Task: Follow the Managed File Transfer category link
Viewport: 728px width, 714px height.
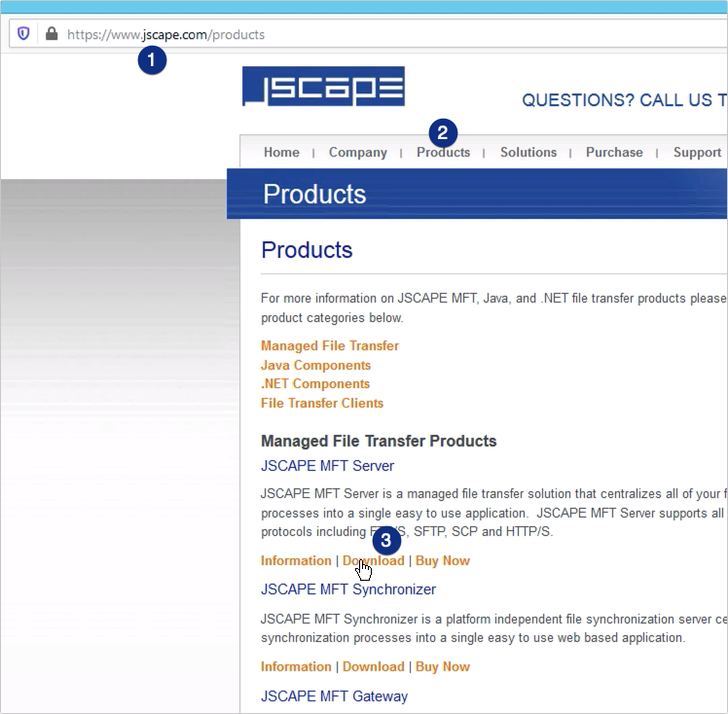Action: 329,346
